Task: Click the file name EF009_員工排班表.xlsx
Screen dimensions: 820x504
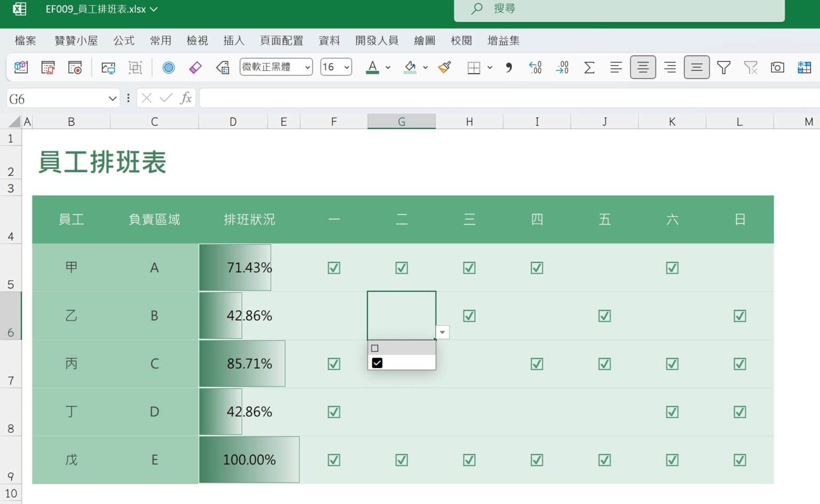Action: tap(96, 9)
